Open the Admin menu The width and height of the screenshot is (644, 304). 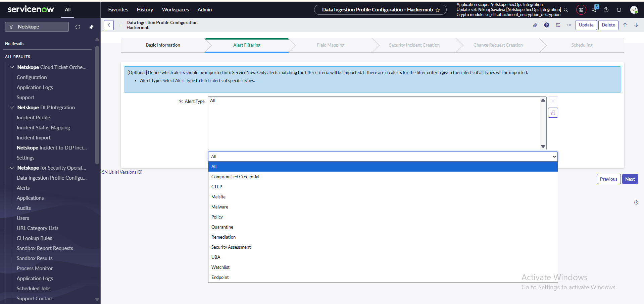(x=205, y=10)
